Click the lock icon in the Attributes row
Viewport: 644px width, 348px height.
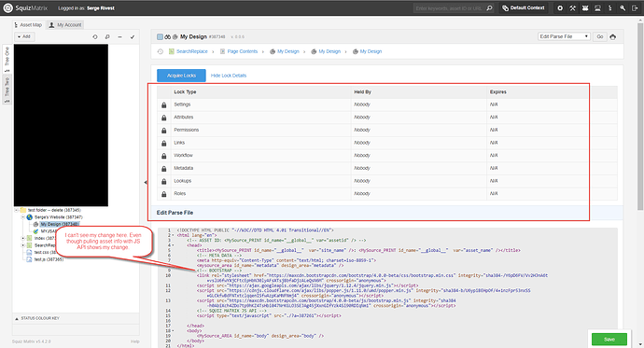coord(164,118)
